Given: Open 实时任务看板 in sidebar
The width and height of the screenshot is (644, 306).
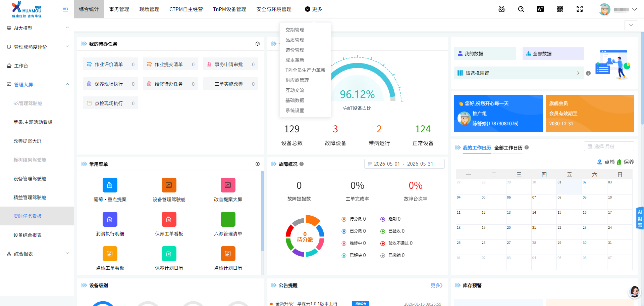Looking at the screenshot, I should click(x=37, y=216).
